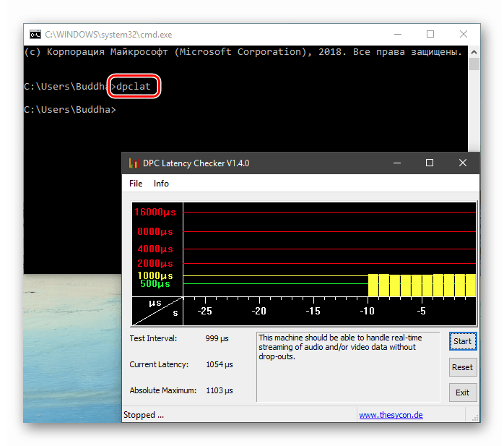Screen dimensions: 504x446
Task: Click the 16000µs graph axis label
Action: (155, 212)
